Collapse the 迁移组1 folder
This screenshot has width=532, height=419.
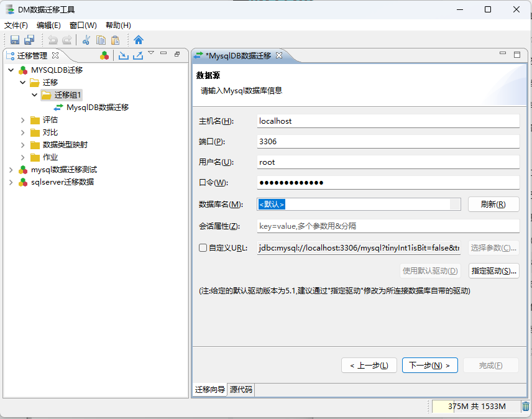[x=34, y=95]
